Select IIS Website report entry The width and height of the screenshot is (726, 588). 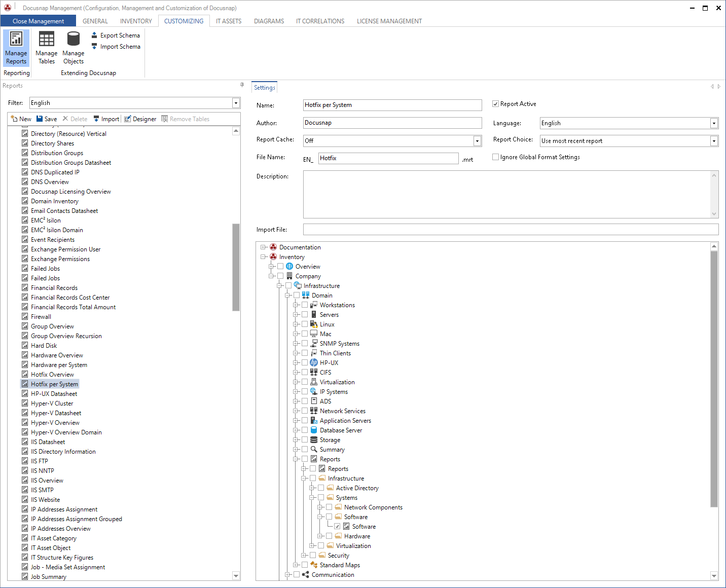pos(45,499)
